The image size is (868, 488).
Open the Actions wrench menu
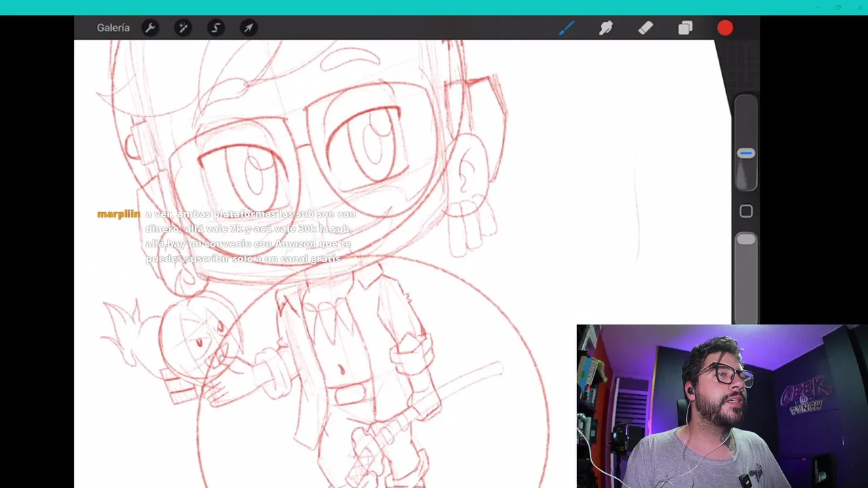150,28
